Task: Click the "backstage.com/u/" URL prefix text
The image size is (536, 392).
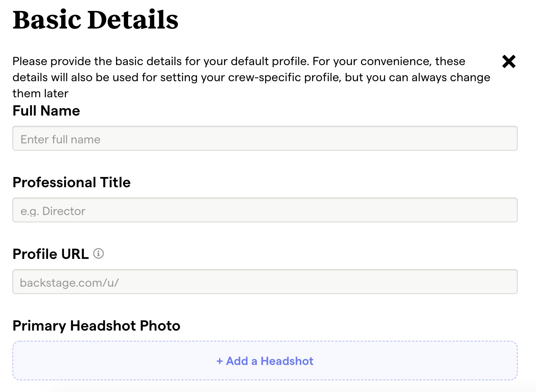Action: click(69, 283)
